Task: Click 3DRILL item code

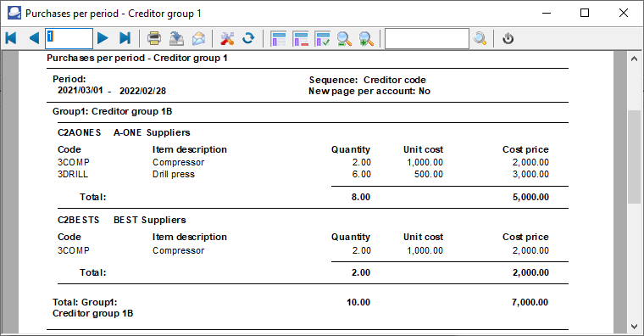Action: pyautogui.click(x=73, y=174)
